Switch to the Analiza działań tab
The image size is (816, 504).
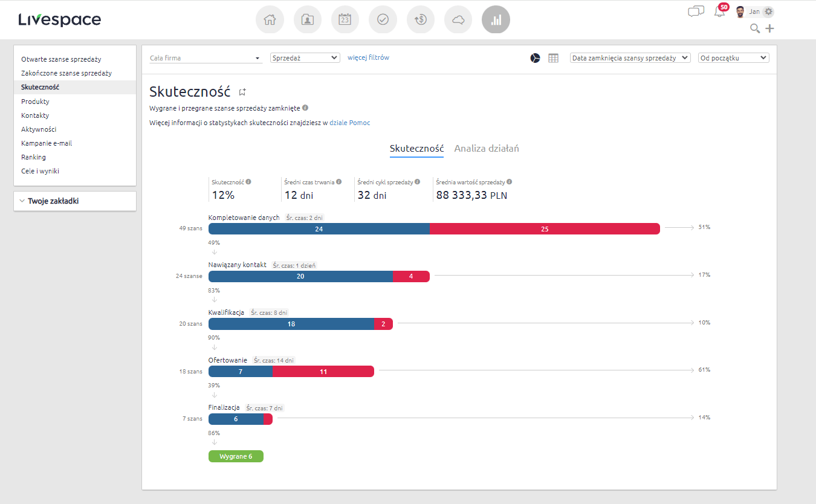tap(487, 149)
